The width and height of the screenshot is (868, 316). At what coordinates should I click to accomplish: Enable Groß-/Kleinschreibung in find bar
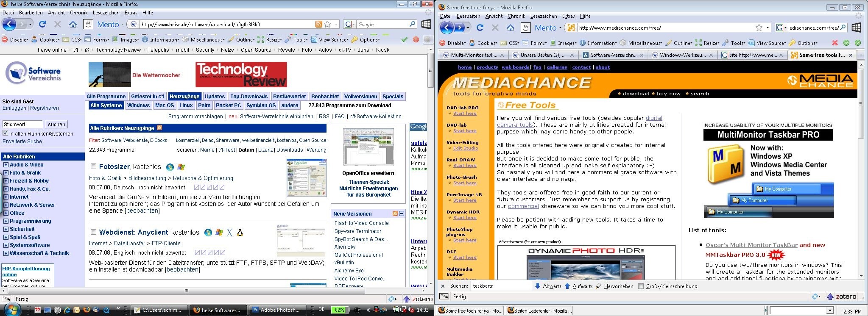641,286
